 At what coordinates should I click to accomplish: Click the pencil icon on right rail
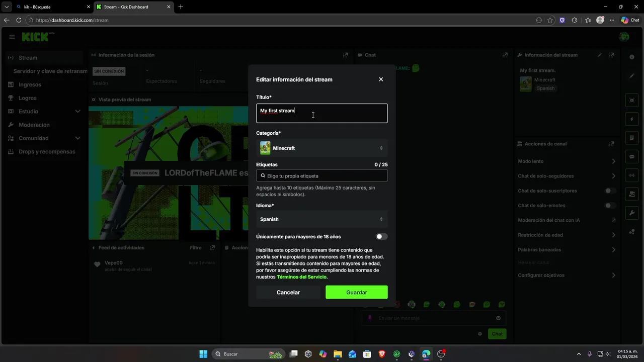632,76
